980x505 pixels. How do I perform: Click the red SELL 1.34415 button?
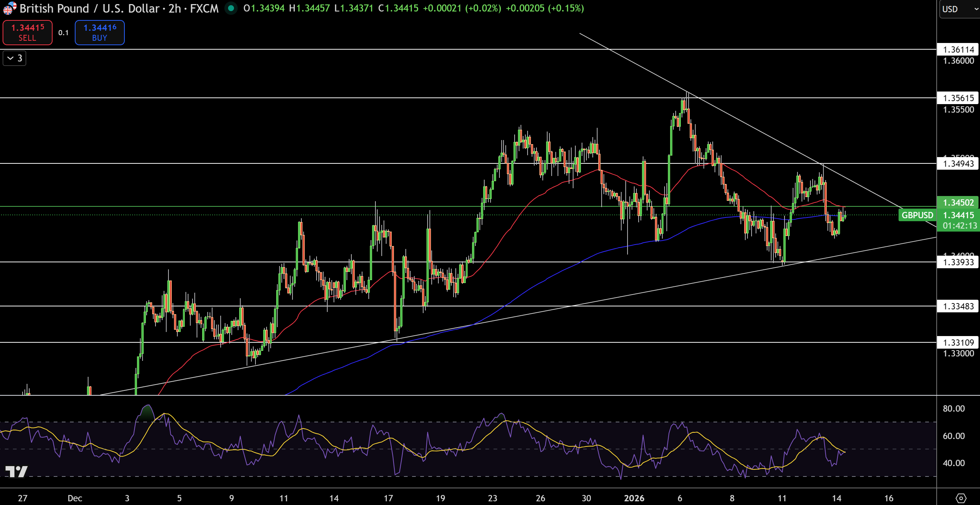[27, 32]
